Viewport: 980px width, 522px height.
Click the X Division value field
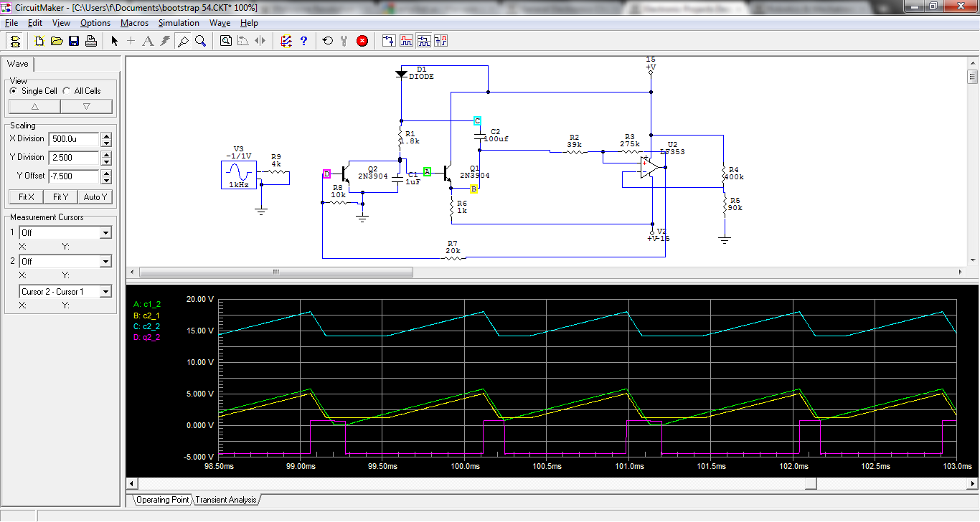coord(74,139)
